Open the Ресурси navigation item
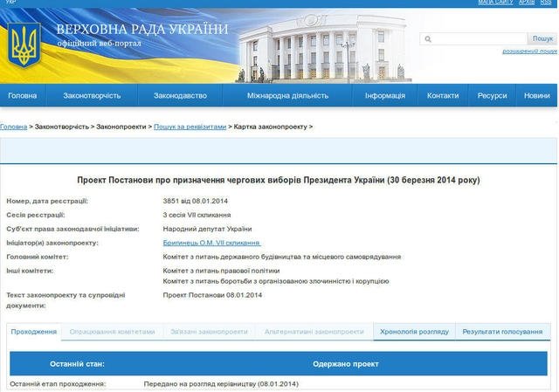This screenshot has width=559, height=392. 493,95
